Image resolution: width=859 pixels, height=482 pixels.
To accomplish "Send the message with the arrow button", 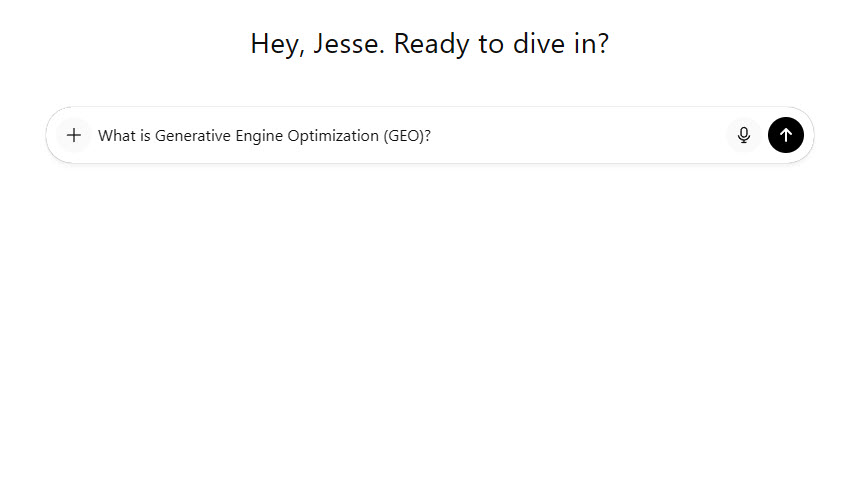I will pyautogui.click(x=786, y=135).
